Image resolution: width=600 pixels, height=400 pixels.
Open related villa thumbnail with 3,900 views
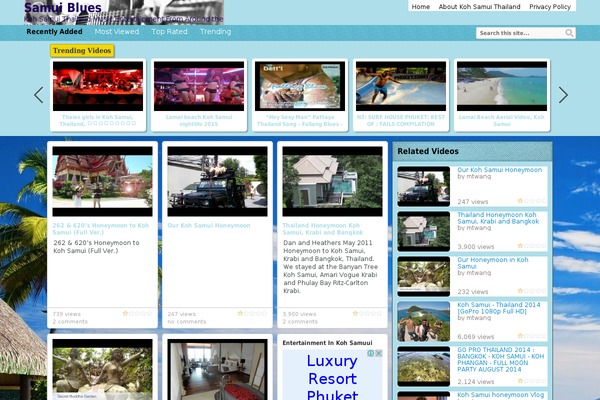click(x=424, y=232)
